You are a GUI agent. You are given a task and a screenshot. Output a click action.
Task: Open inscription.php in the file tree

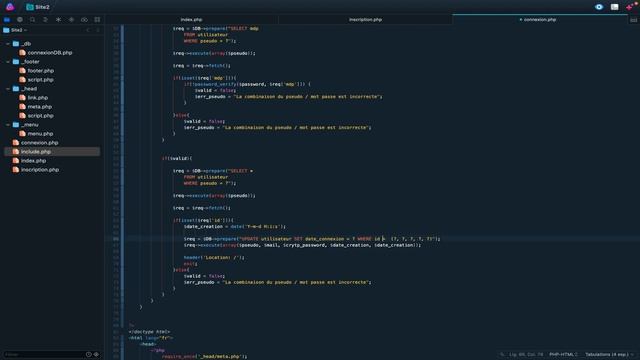(x=40, y=169)
